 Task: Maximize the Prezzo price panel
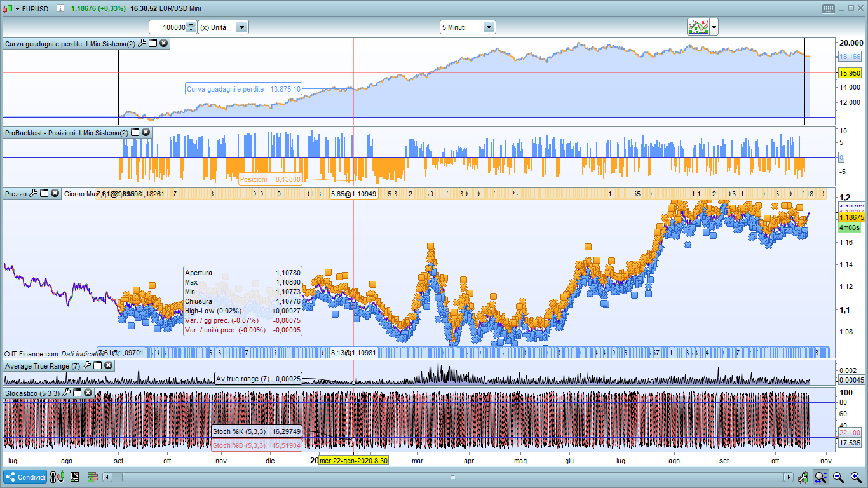[44, 193]
